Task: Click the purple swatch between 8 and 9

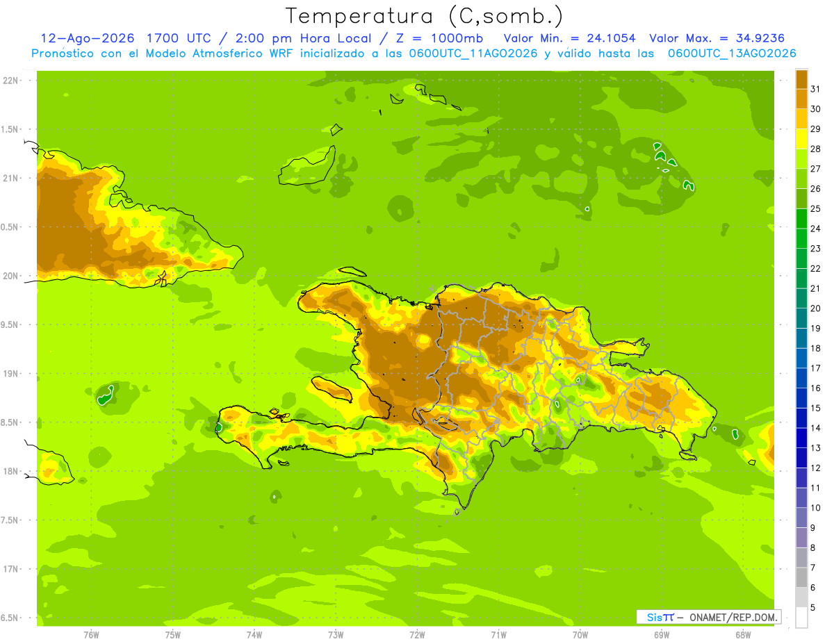Action: tap(801, 538)
